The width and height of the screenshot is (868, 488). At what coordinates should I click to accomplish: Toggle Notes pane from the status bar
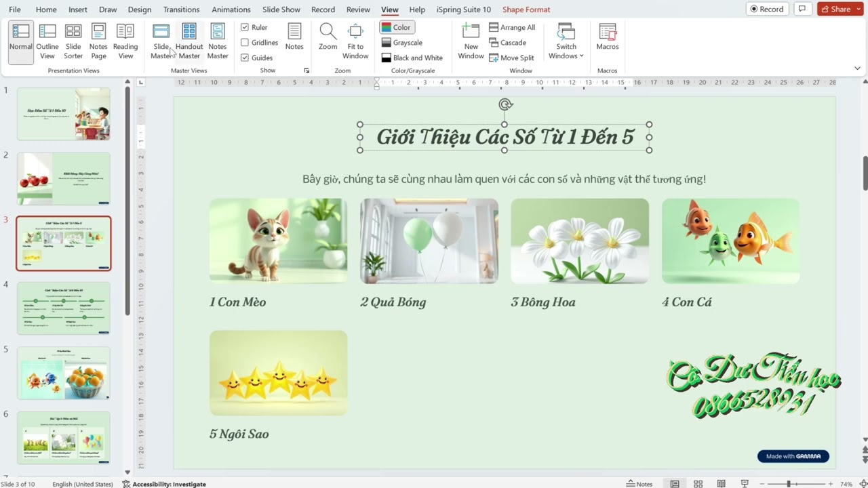639,484
